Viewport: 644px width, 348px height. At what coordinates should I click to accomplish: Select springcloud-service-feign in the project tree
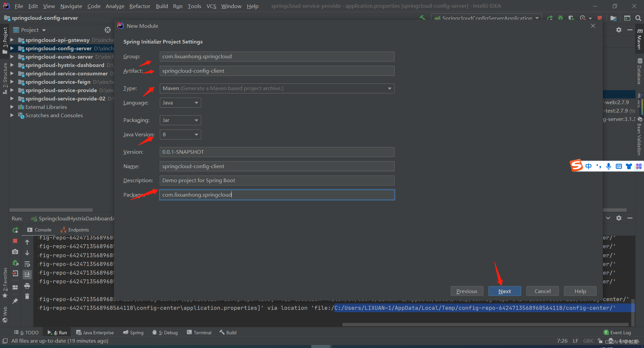click(58, 82)
